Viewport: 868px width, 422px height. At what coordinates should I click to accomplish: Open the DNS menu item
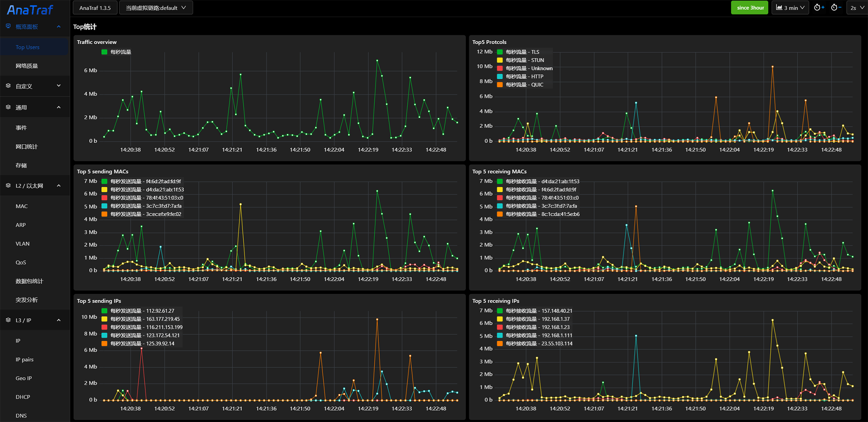point(35,415)
